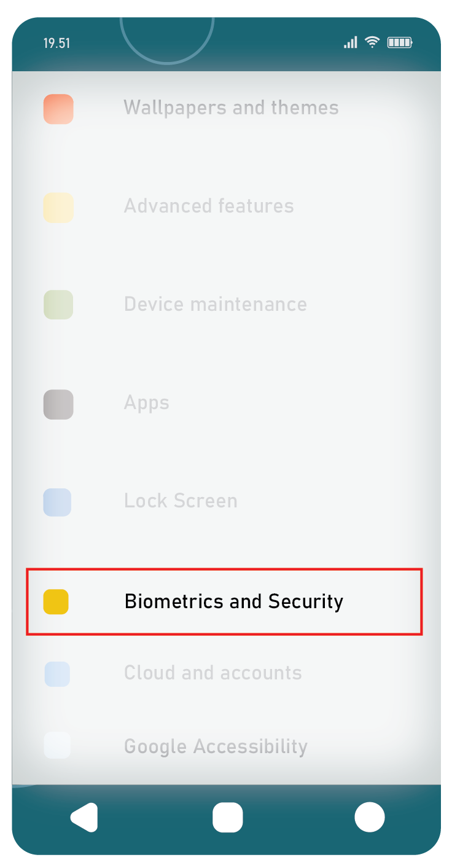Image resolution: width=452 pixels, height=868 pixels.
Task: Open Cloud and accounts settings
Action: (213, 673)
